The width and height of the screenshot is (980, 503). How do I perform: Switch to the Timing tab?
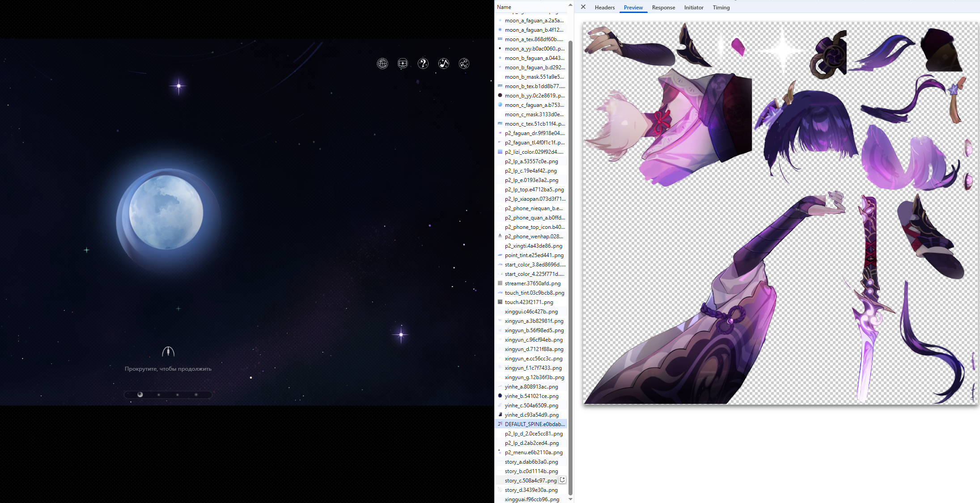pos(721,8)
